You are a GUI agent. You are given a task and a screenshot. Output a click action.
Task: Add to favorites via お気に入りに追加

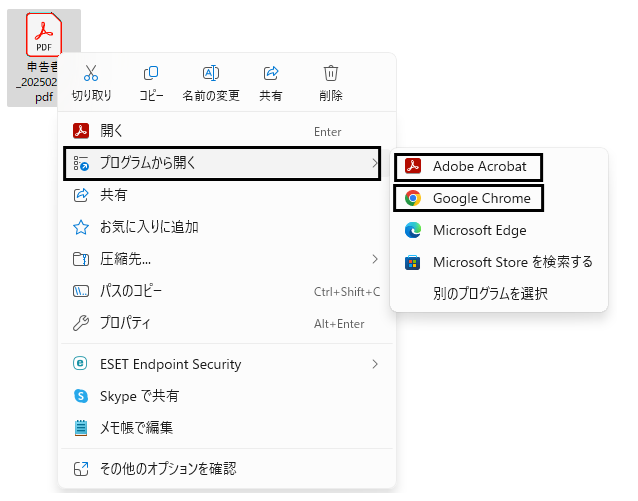point(227,227)
